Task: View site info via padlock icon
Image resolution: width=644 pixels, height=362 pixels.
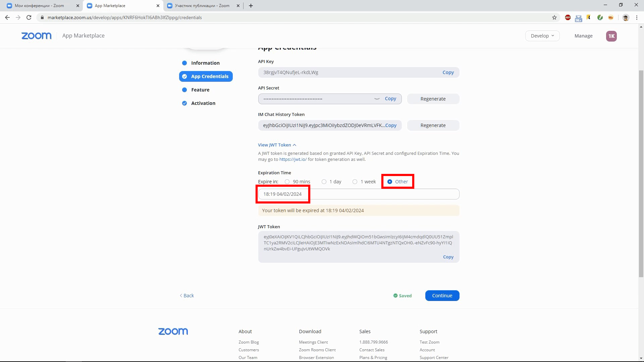Action: coord(42,17)
